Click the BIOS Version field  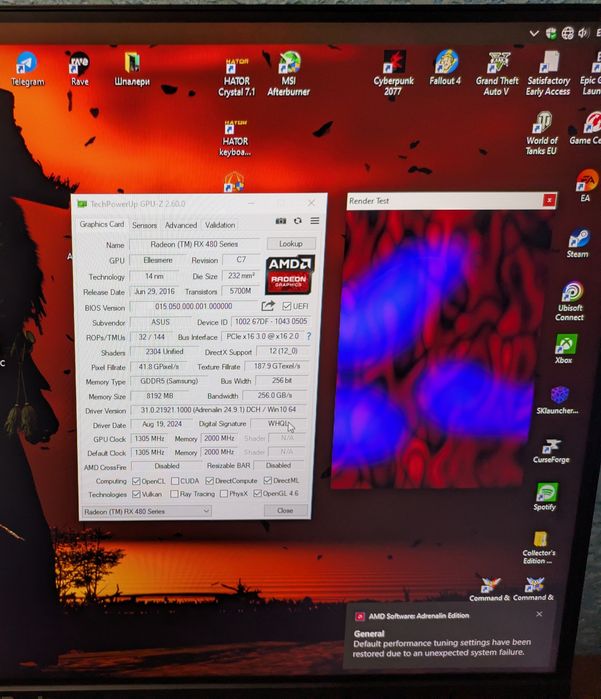pos(193,306)
